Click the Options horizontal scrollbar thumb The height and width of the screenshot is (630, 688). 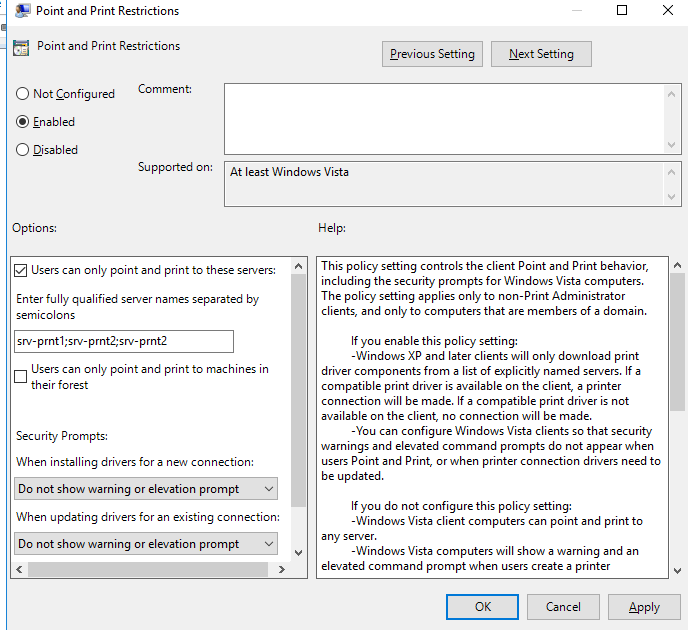tap(148, 569)
